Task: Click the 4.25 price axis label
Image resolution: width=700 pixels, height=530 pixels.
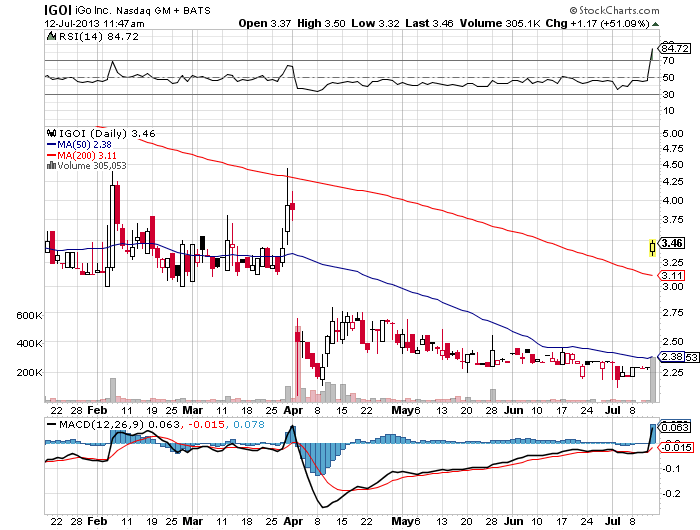Action: coord(672,182)
